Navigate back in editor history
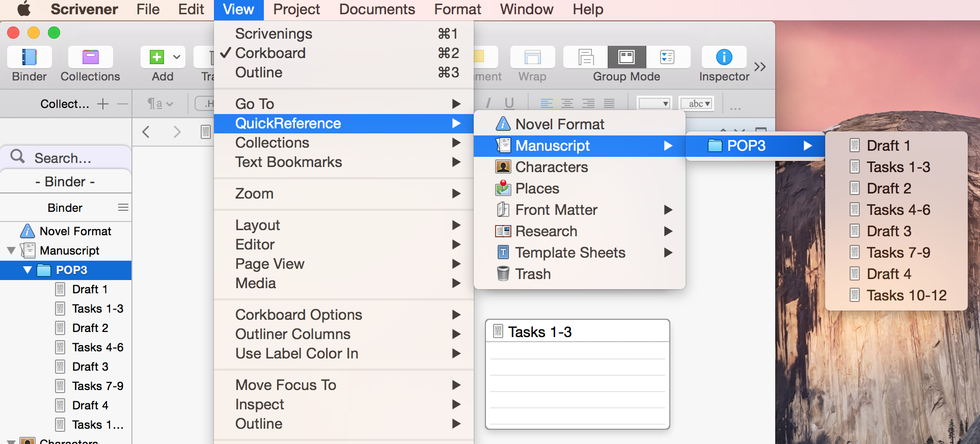Screen dimensions: 980x444 [x=146, y=132]
